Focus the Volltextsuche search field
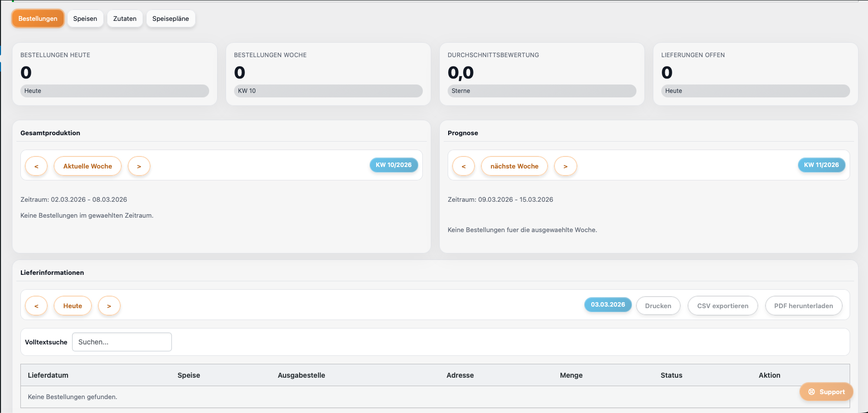This screenshot has height=413, width=868. pyautogui.click(x=122, y=342)
